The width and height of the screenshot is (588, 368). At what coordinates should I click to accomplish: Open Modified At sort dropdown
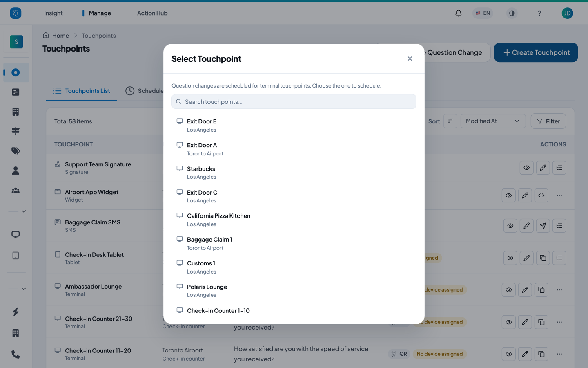click(x=493, y=121)
